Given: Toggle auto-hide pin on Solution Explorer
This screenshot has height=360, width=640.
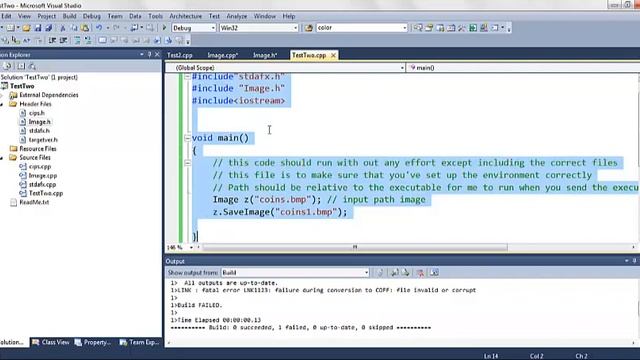Looking at the screenshot, I should tap(149, 54).
